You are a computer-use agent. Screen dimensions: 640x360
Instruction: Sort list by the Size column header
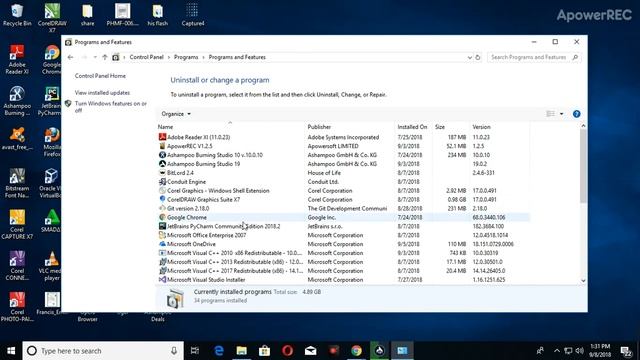point(450,127)
